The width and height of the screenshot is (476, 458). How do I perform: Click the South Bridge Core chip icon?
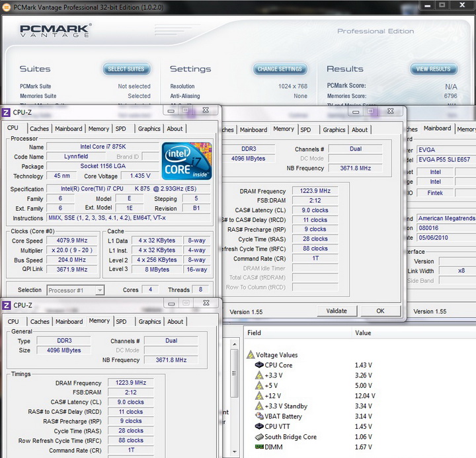[x=259, y=437]
